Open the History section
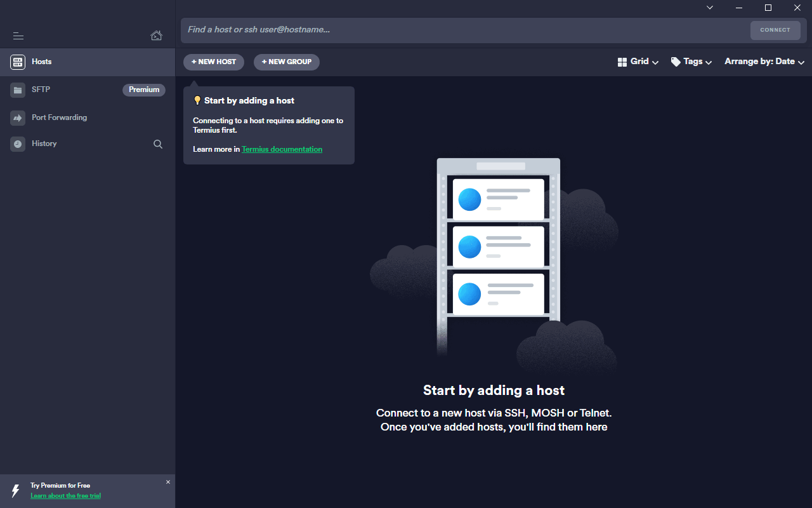812x508 pixels. coord(44,144)
